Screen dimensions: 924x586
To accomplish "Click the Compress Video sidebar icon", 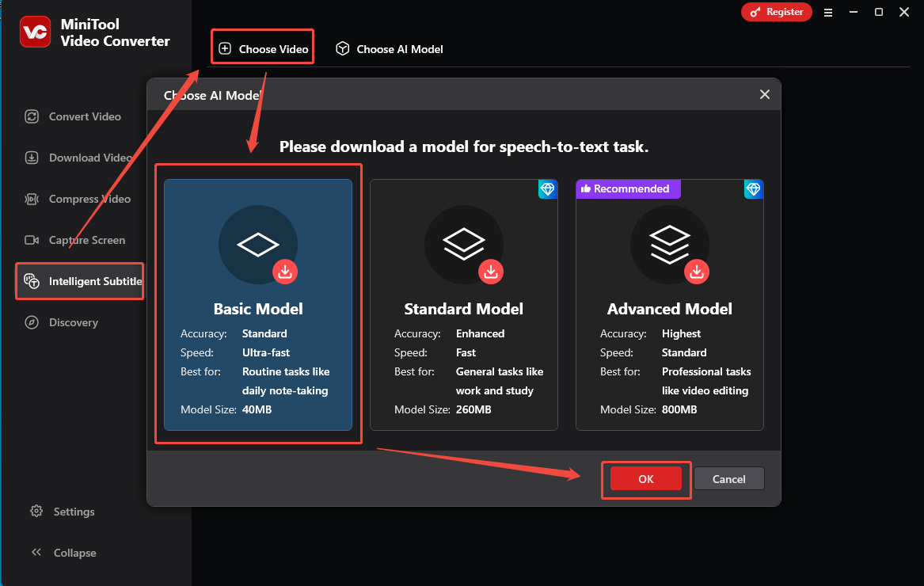I will coord(32,200).
